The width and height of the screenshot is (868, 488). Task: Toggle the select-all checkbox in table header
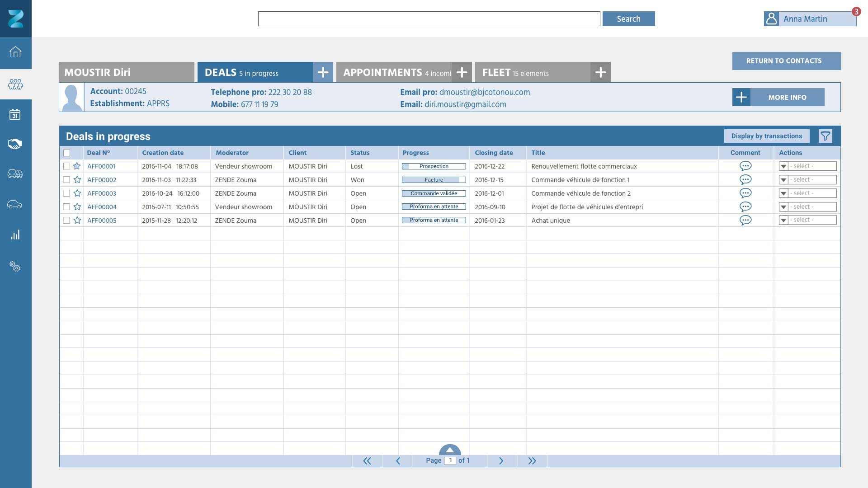[x=67, y=153]
